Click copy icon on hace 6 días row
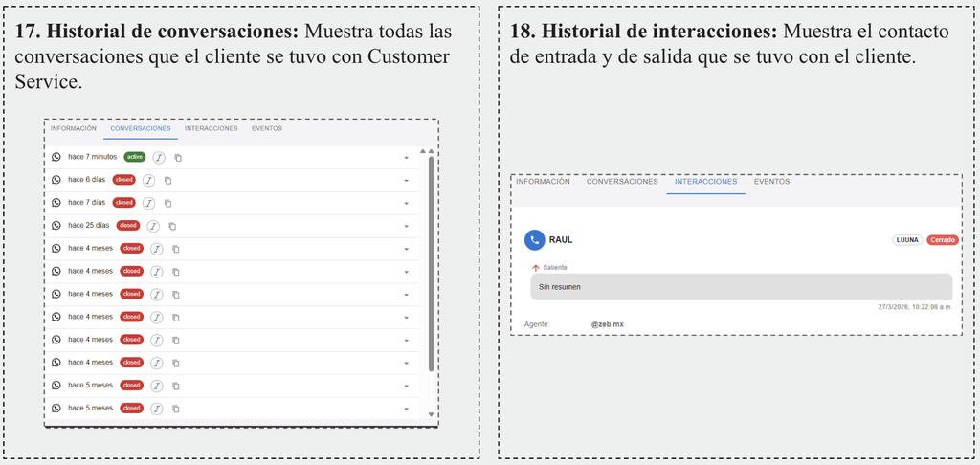The image size is (980, 465). click(168, 180)
